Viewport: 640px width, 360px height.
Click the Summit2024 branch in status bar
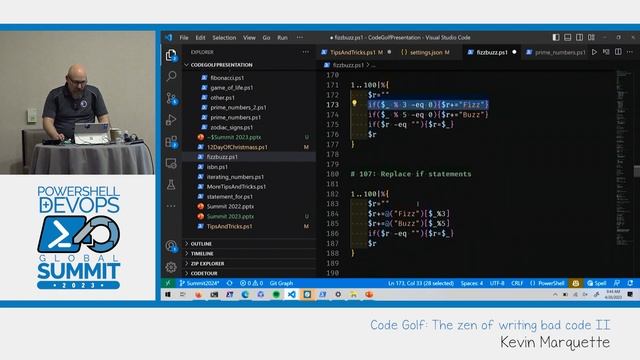[199, 283]
